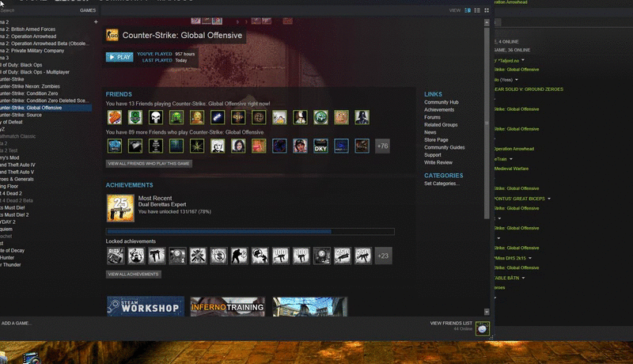633x364 pixels.
Task: Click the crossed knives locked achievement icon
Action: 198,256
